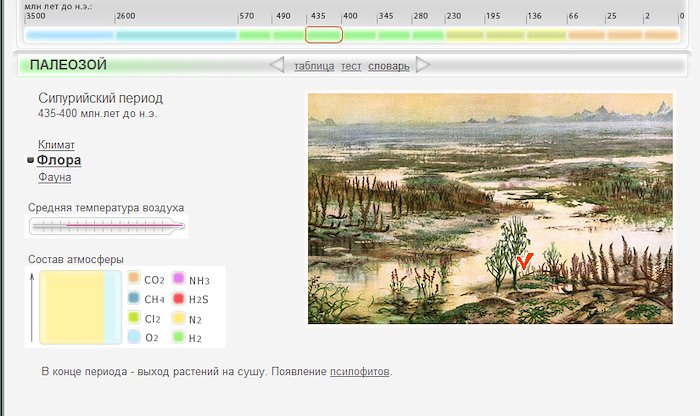Select the 66–25 timeline segment

coord(587,35)
